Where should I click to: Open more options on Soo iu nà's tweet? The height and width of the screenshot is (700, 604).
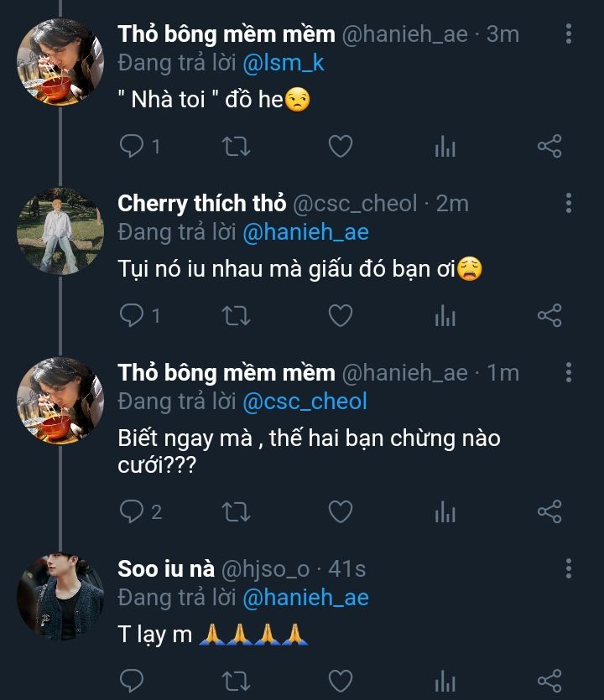(x=569, y=569)
